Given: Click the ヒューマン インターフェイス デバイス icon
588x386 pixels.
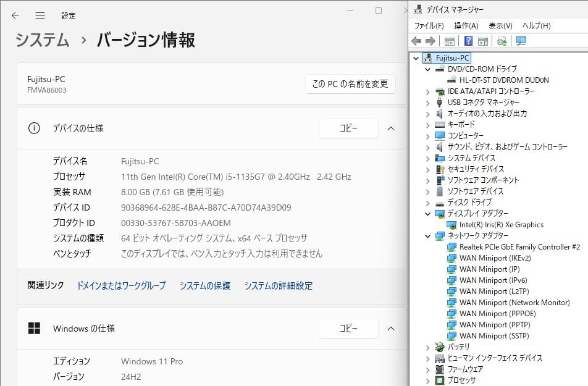Looking at the screenshot, I should 440,358.
